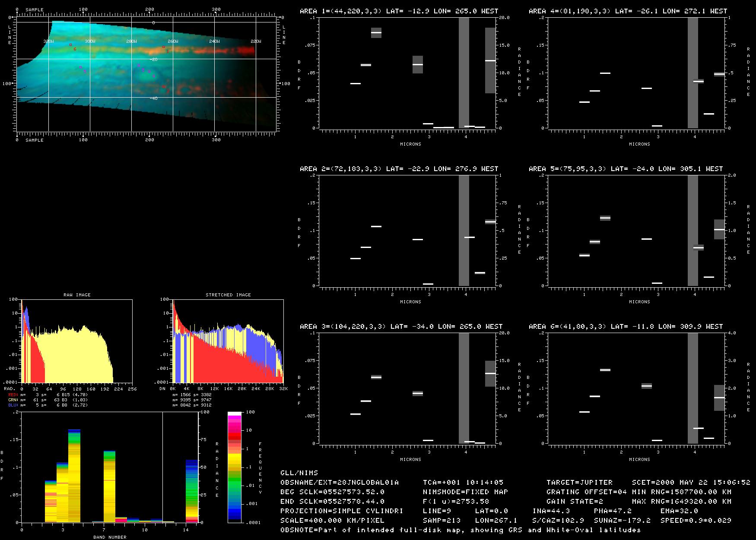The height and width of the screenshot is (540, 756).
Task: Click the MIN RNG=1587700.00 KM text
Action: click(682, 492)
